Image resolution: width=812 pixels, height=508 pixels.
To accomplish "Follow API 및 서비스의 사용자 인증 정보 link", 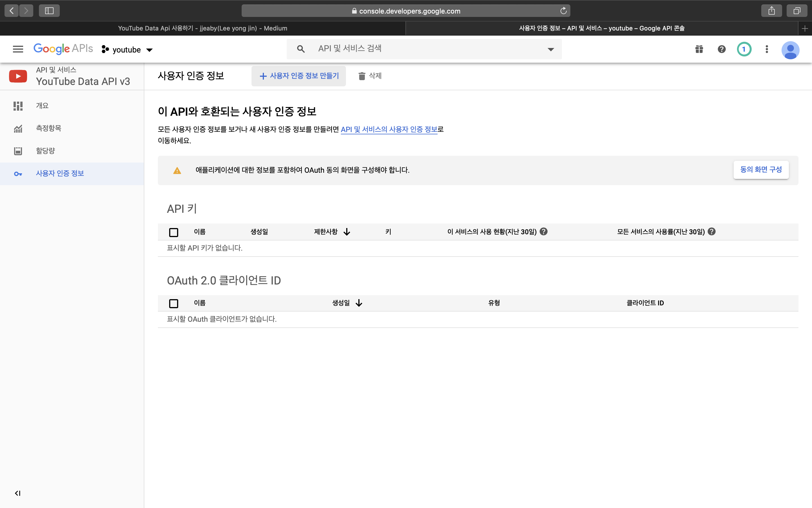I will [x=389, y=129].
